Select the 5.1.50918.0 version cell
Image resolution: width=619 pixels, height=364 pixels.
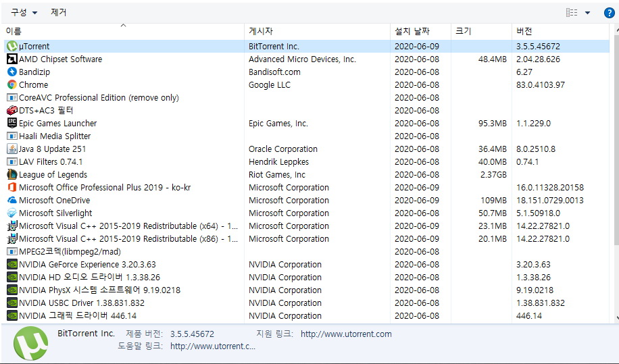538,213
